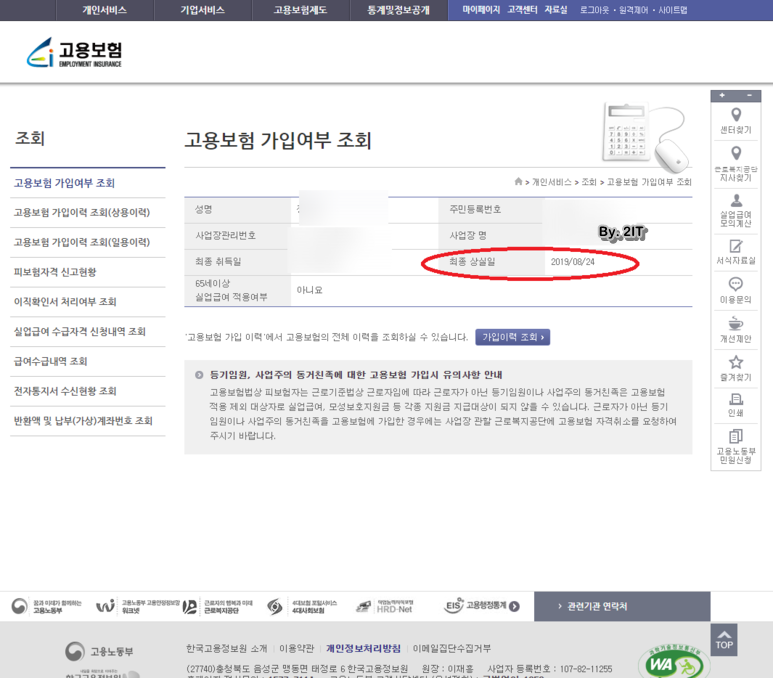Open 이용문의 speech bubble icon
Viewport: 773px width, 678px height.
(x=736, y=284)
